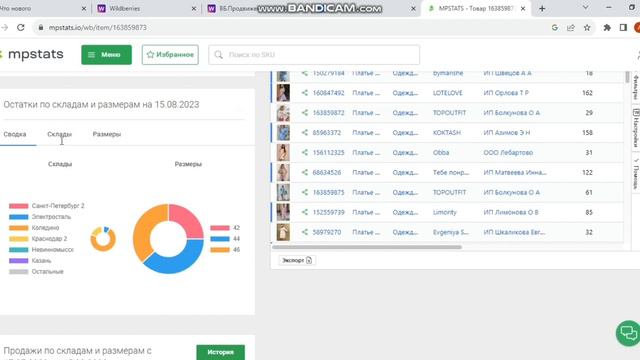Focus the Поиск по SKU search field
Viewport: 640px width, 360px height.
click(314, 55)
